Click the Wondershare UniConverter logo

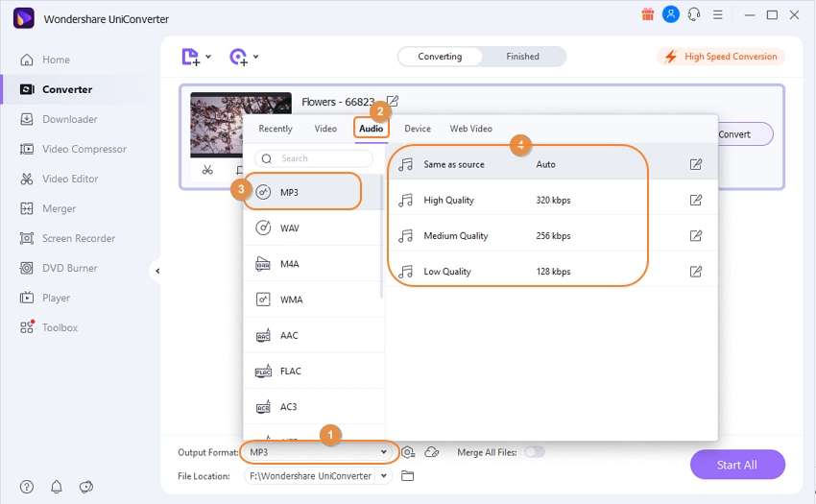[x=23, y=19]
